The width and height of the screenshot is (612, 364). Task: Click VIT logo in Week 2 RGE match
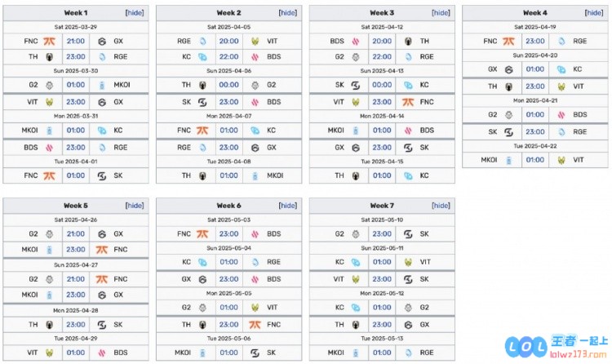point(255,41)
